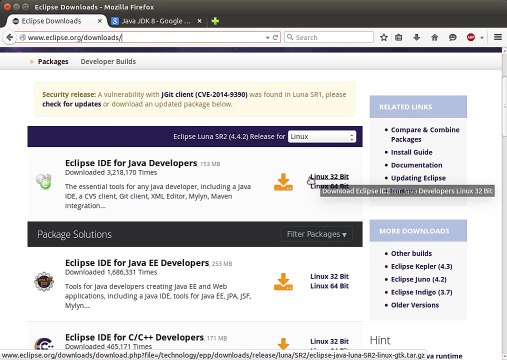507x360 pixels.
Task: Open Eclipse IDE for Java Developers title link
Action: coord(131,163)
